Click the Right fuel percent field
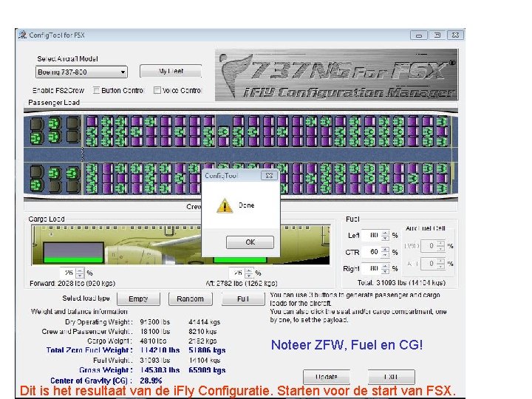 [372, 268]
